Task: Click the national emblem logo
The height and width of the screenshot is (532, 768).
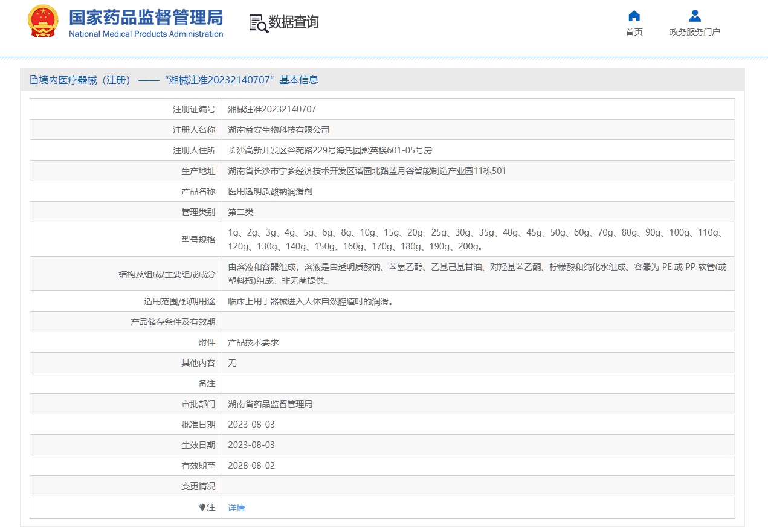Action: point(43,22)
